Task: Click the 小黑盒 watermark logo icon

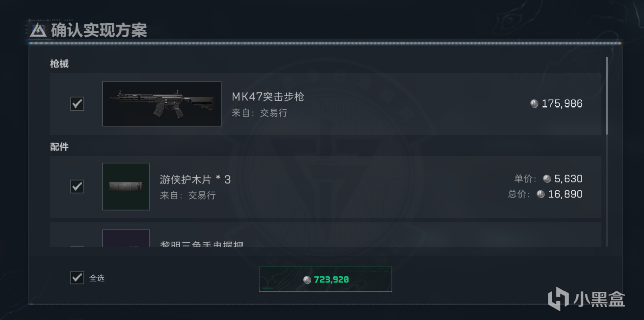Action: tap(558, 300)
